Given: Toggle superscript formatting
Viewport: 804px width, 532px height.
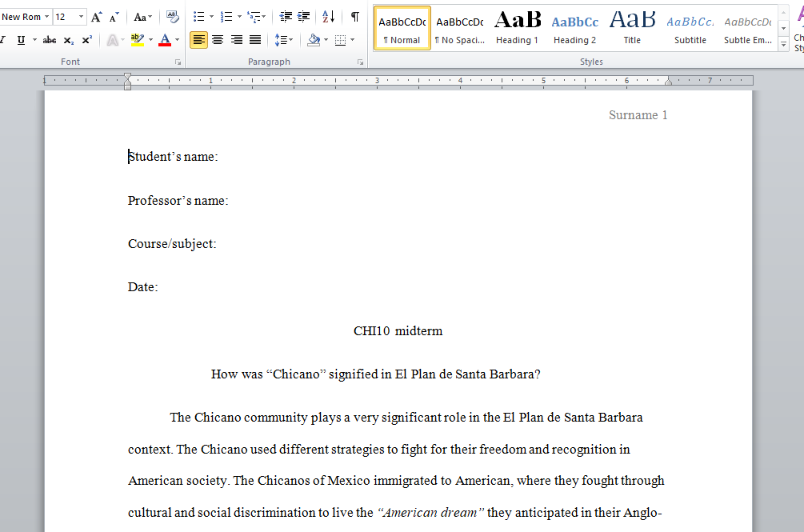Looking at the screenshot, I should click(x=87, y=40).
